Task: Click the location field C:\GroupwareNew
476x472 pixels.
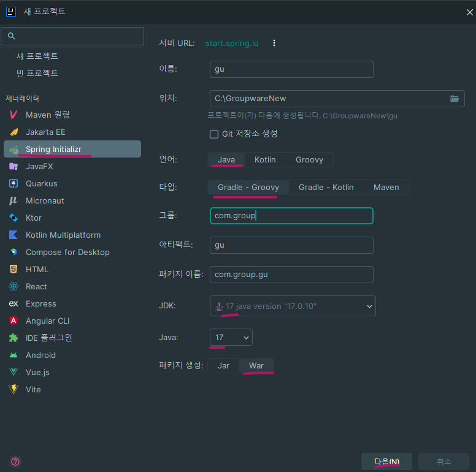Action: 337,99
